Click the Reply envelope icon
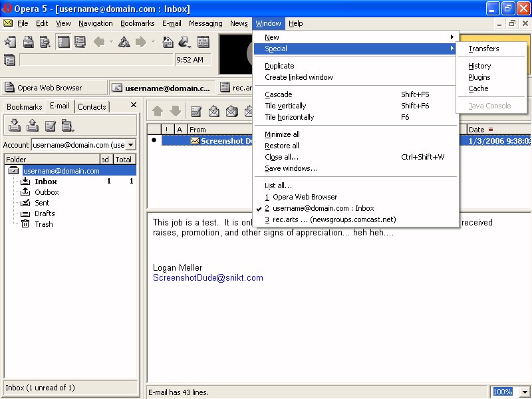 coord(213,111)
